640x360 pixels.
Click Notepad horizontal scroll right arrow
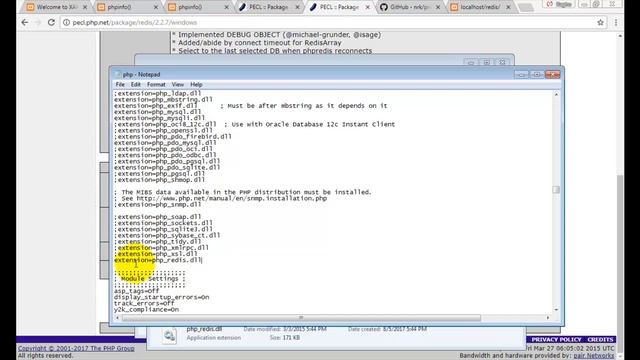(548, 318)
